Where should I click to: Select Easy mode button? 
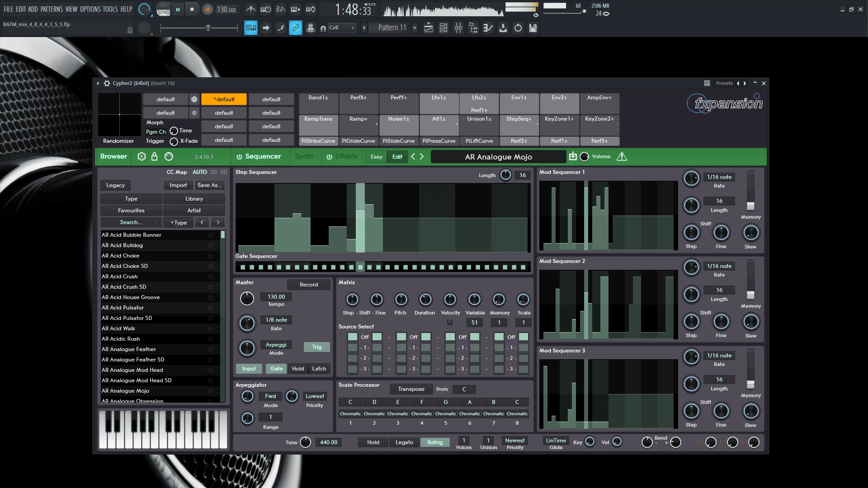(376, 157)
